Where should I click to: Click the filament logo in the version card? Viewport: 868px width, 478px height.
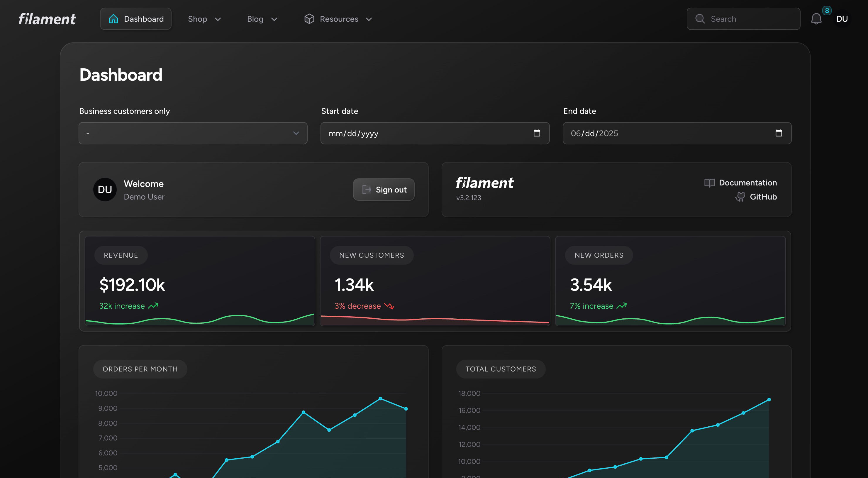(485, 183)
